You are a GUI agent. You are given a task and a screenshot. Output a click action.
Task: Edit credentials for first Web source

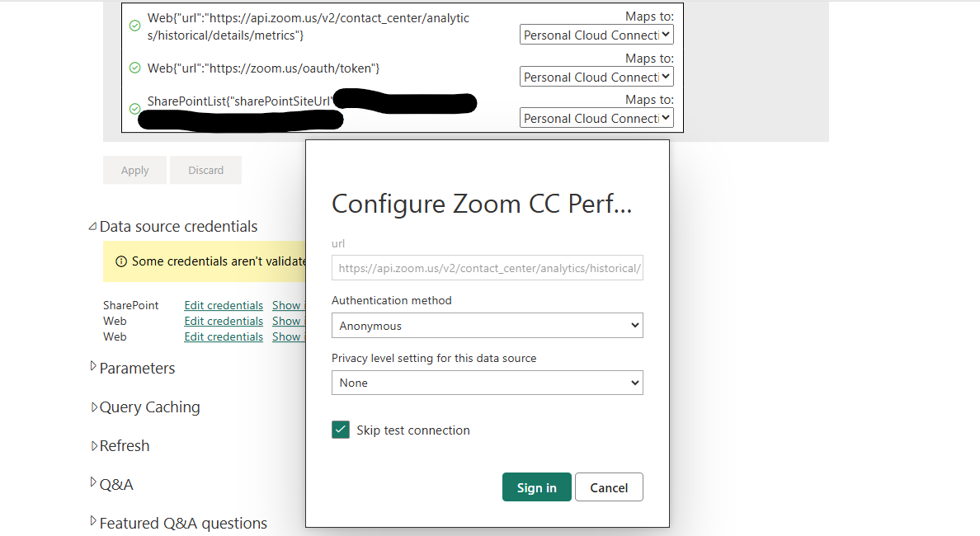(x=224, y=321)
